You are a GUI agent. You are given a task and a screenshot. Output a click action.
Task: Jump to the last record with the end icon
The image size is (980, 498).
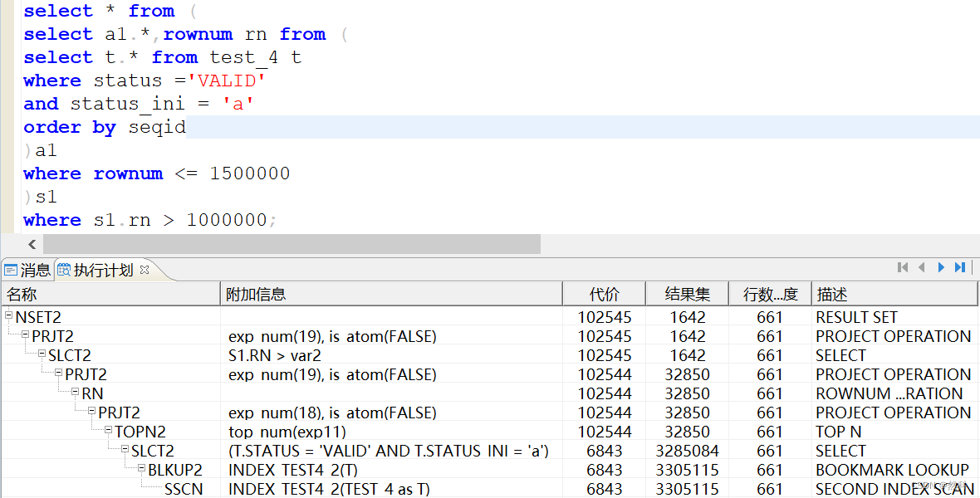click(x=960, y=267)
